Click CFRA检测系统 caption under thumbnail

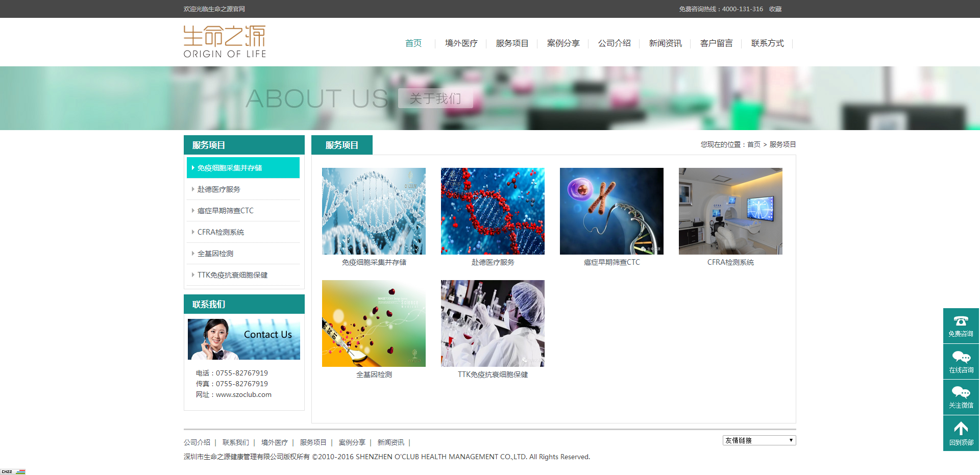coord(730,262)
